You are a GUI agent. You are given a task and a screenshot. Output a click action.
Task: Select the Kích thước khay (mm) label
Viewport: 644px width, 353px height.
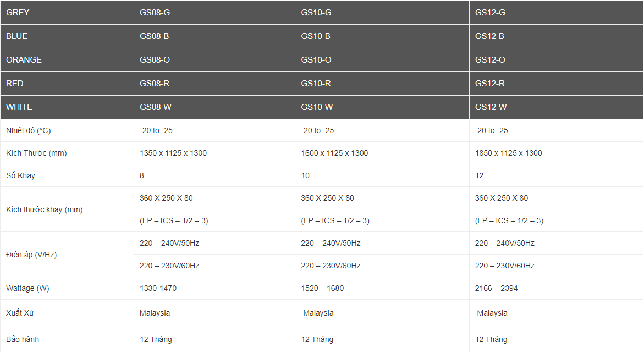(x=44, y=209)
